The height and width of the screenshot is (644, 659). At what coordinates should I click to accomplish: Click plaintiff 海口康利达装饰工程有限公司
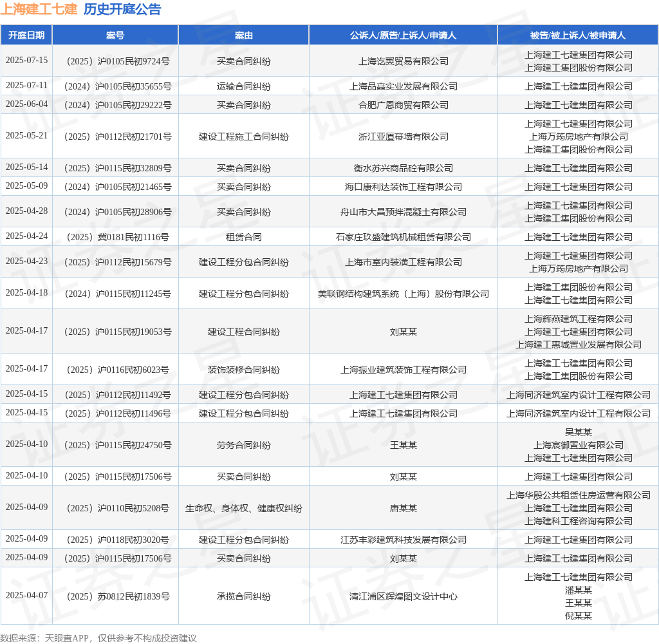(x=403, y=187)
